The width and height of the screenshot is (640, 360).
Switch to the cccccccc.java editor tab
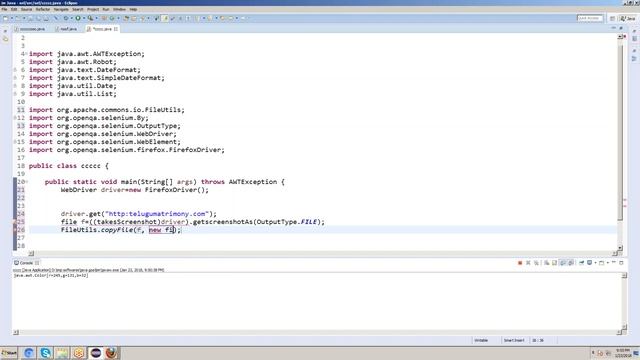30,29
